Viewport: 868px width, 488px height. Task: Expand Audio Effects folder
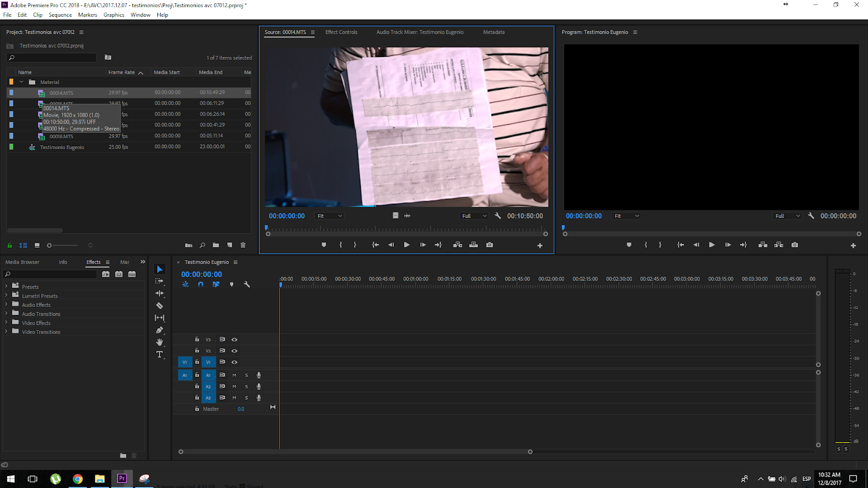7,305
